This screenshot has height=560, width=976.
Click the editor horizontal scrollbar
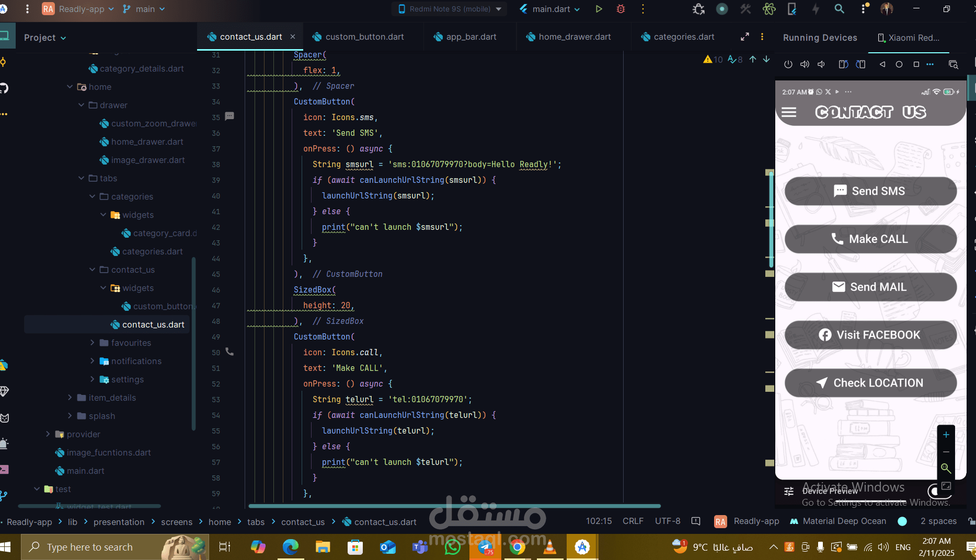click(454, 506)
